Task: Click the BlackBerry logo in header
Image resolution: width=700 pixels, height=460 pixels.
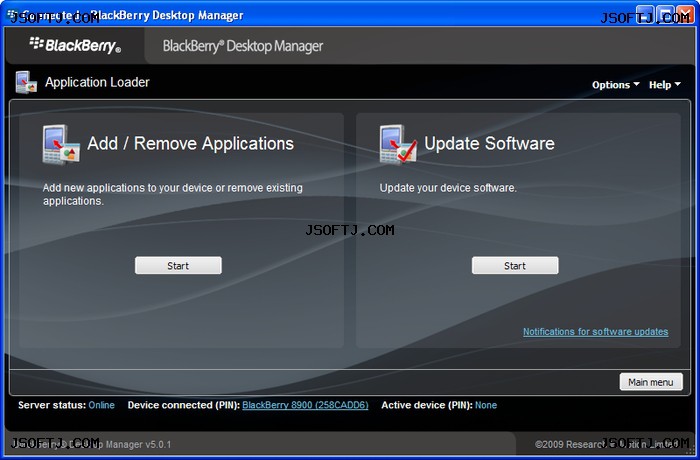Action: tap(75, 45)
